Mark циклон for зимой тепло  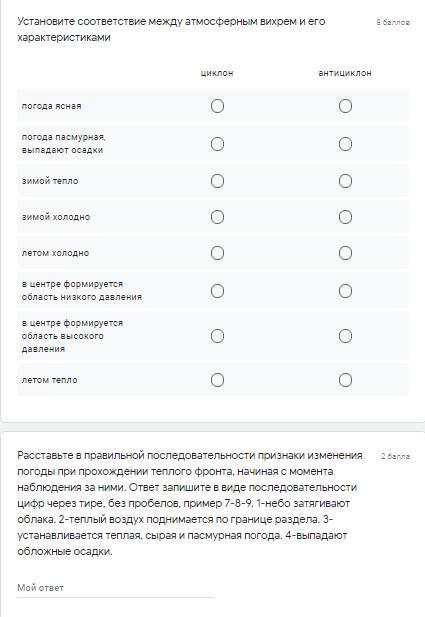tap(217, 181)
